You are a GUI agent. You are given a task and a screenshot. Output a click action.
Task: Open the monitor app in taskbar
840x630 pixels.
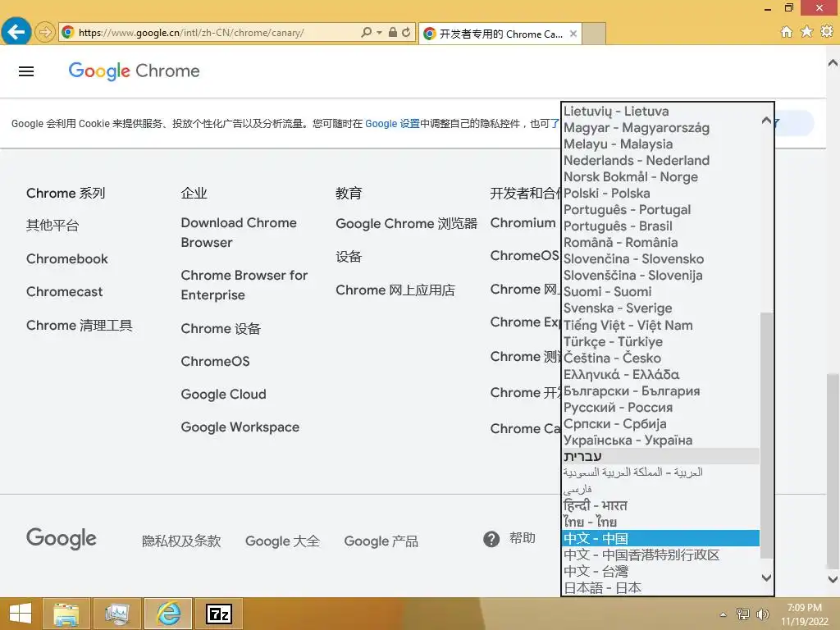(x=116, y=614)
